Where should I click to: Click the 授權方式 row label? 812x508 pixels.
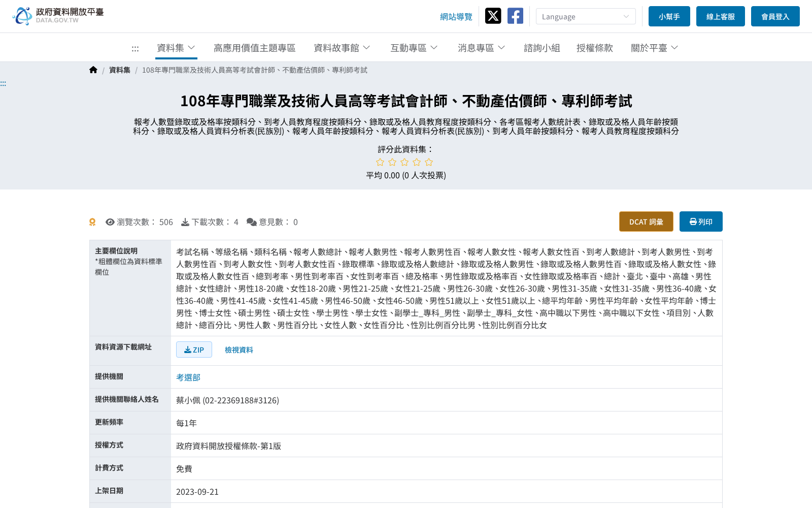tap(109, 445)
